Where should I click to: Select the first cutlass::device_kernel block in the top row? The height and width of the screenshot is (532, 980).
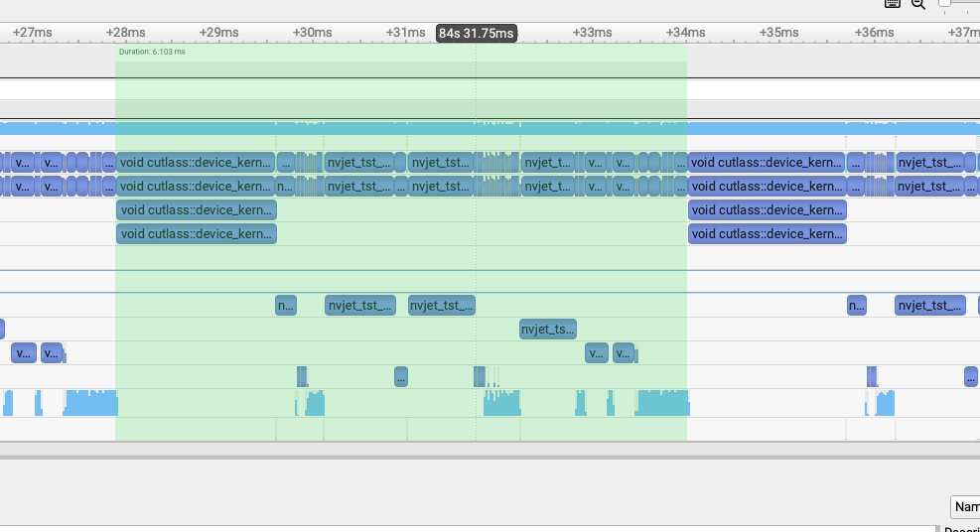click(x=196, y=162)
